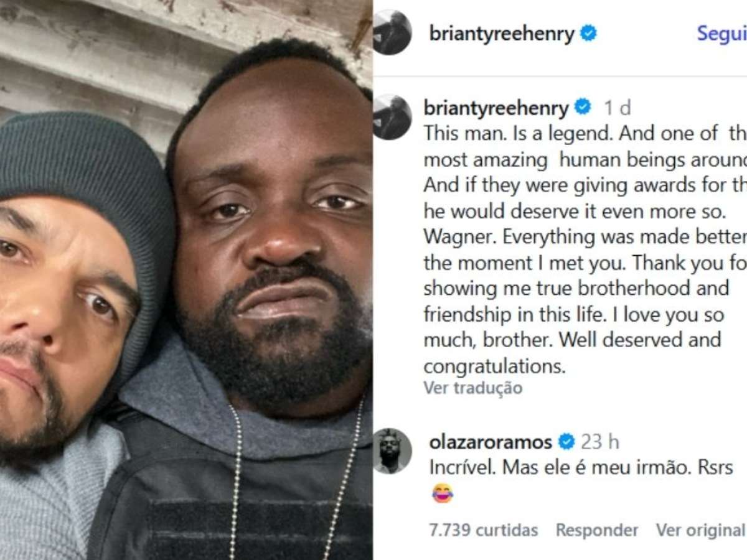
Task: Click the 23 h comment timestamp
Action: (600, 442)
